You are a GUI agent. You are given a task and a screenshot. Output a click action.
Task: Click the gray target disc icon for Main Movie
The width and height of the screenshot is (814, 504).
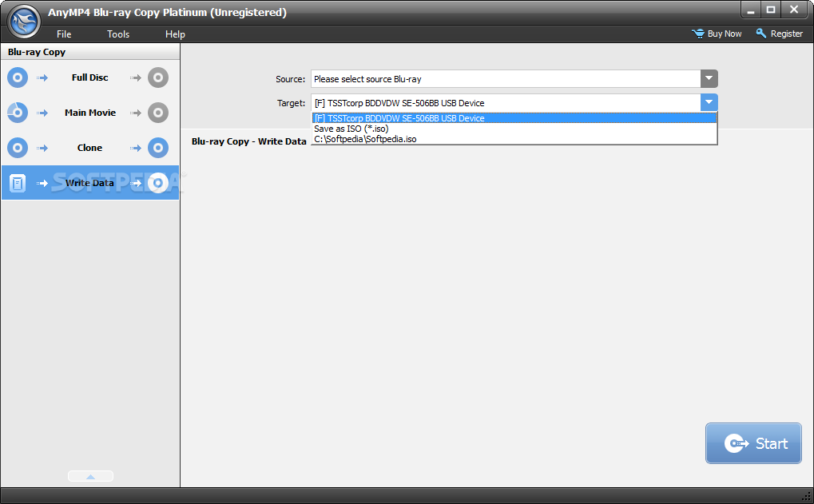pyautogui.click(x=158, y=113)
